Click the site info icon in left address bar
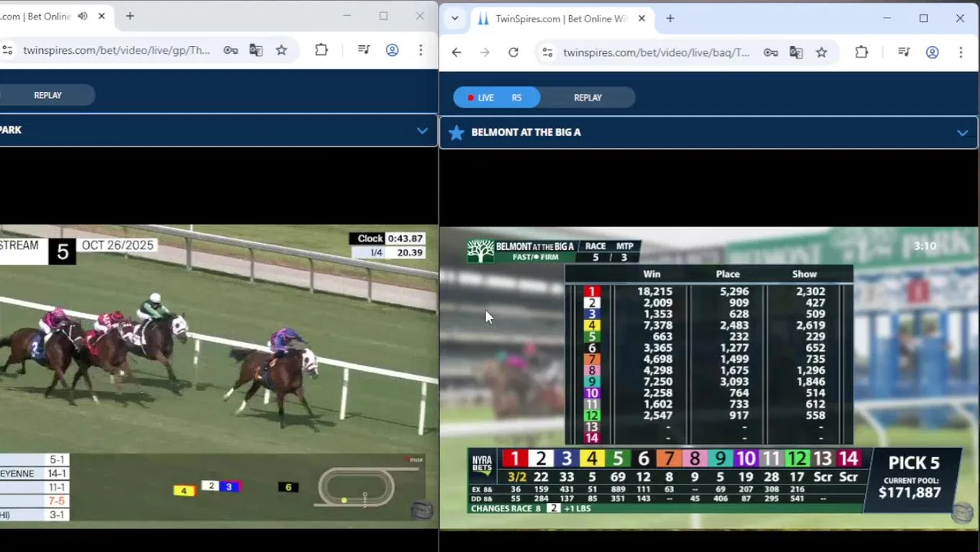Screen dimensions: 980x552 tap(7, 50)
